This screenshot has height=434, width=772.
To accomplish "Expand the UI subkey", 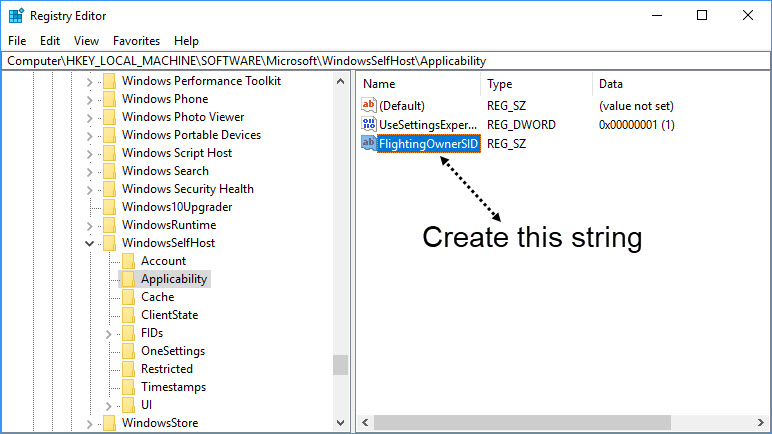I will click(x=108, y=406).
